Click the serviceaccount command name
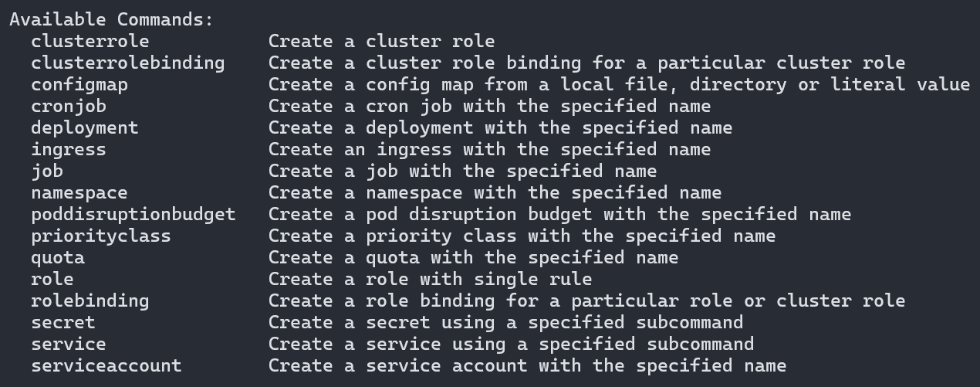Screen dimensions: 980x387 coord(106,365)
